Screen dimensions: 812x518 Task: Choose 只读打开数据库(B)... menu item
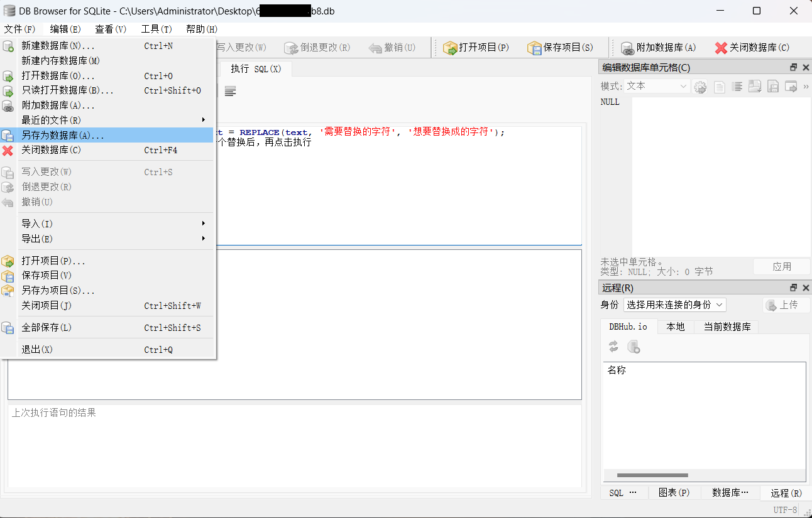tap(107, 90)
